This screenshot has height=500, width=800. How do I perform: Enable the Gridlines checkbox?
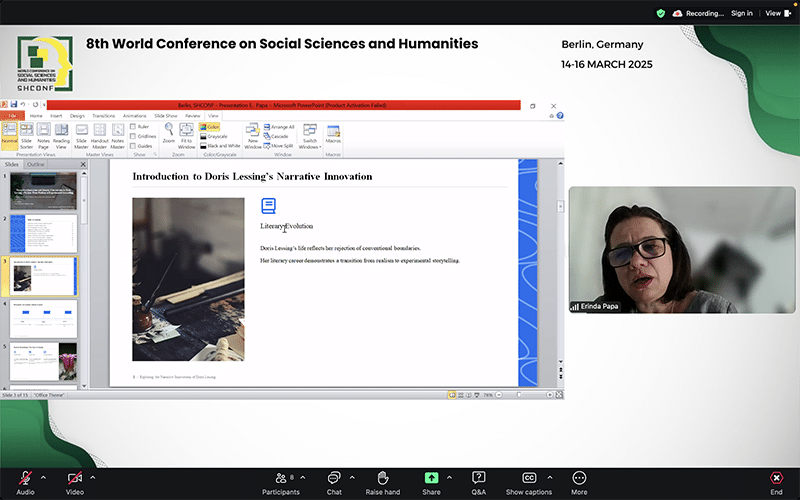(133, 136)
